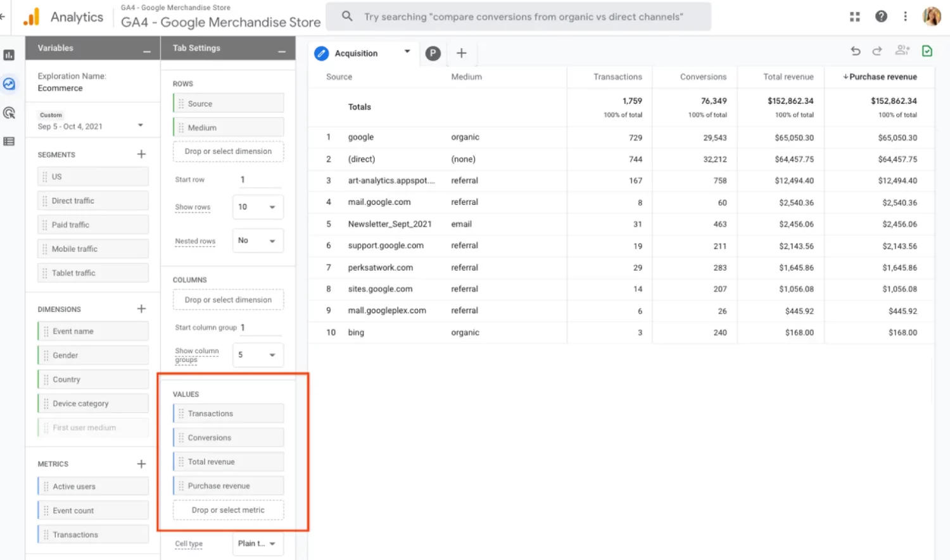950x560 pixels.
Task: Click the Drop or select metric box
Action: tap(228, 510)
